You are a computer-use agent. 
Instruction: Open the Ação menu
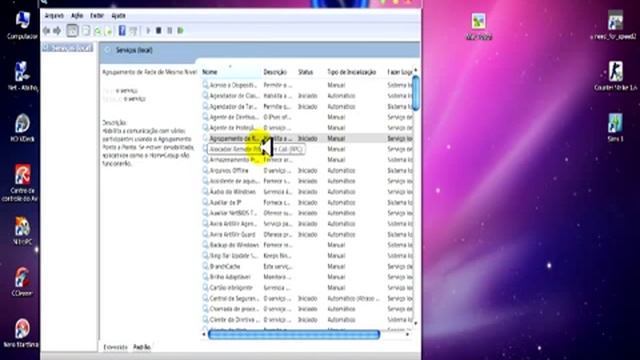77,16
